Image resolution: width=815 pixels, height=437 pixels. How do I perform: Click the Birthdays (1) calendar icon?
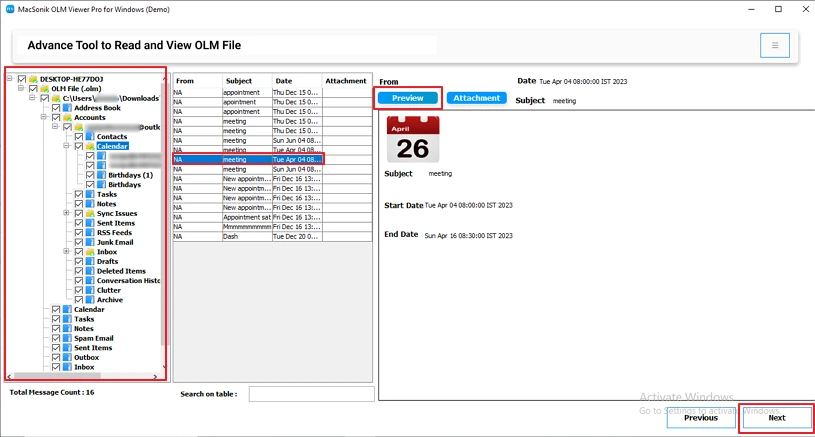click(x=102, y=175)
